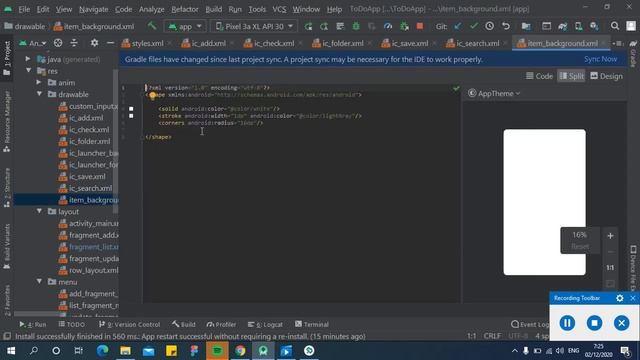Open Project panel settings gear
The width and height of the screenshot is (640, 360).
click(x=94, y=43)
